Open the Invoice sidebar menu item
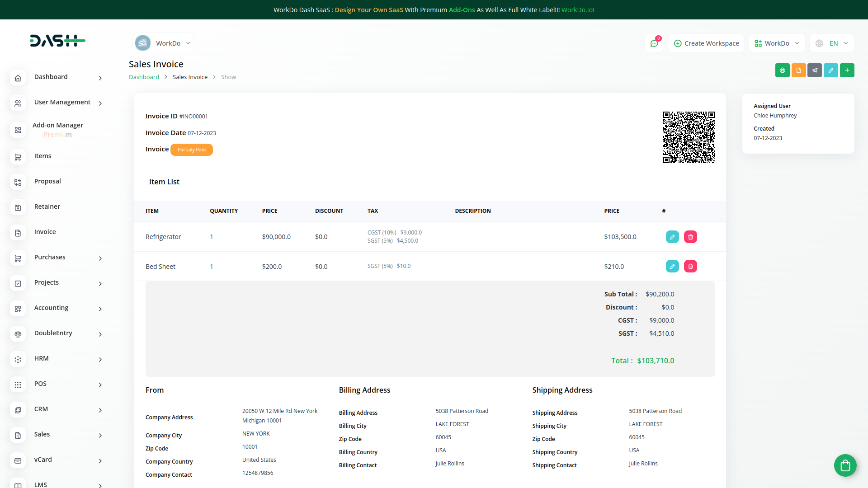This screenshot has width=868, height=488. point(45,232)
